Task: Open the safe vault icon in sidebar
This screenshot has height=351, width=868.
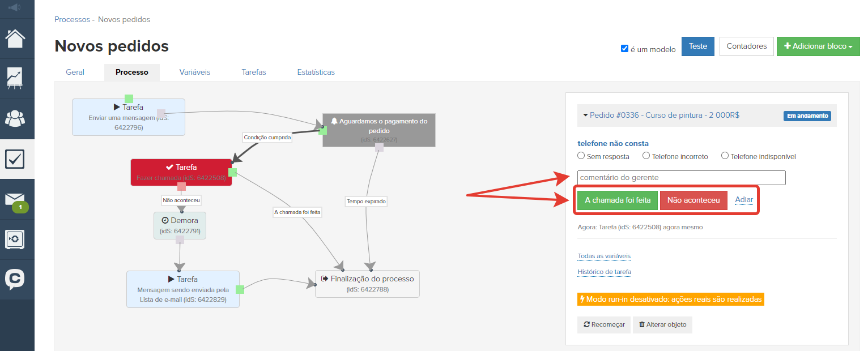Action: [x=15, y=239]
